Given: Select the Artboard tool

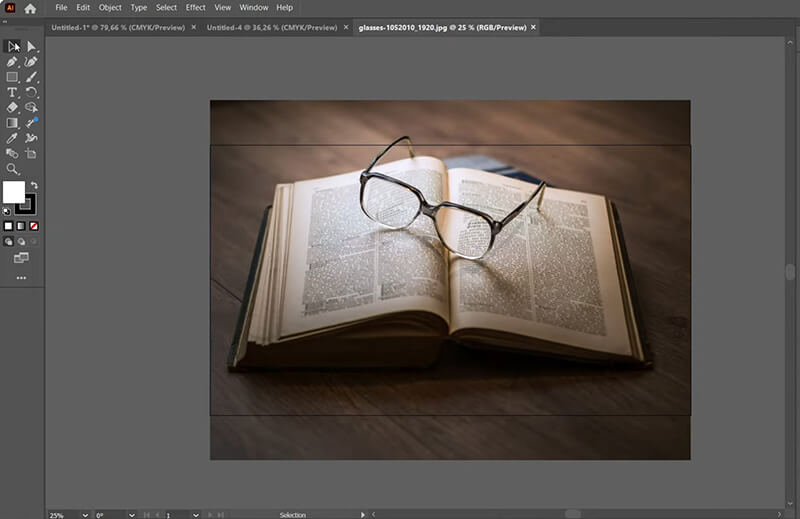Looking at the screenshot, I should click(x=31, y=153).
